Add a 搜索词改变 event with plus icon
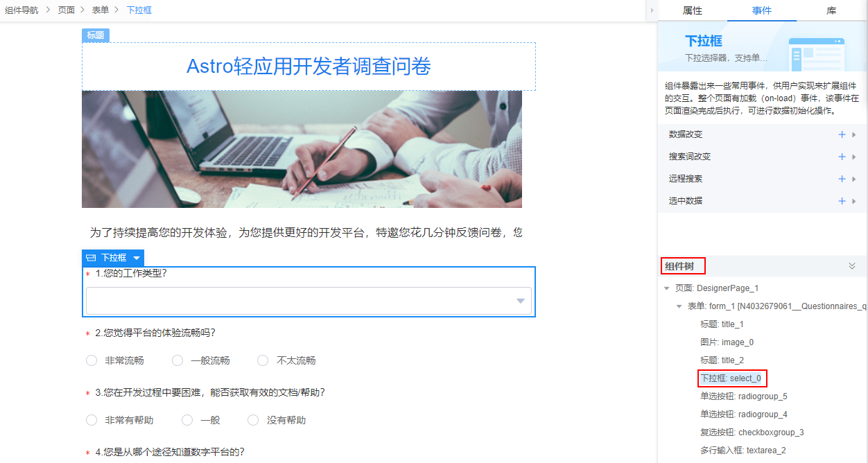The width and height of the screenshot is (868, 463). pos(842,157)
